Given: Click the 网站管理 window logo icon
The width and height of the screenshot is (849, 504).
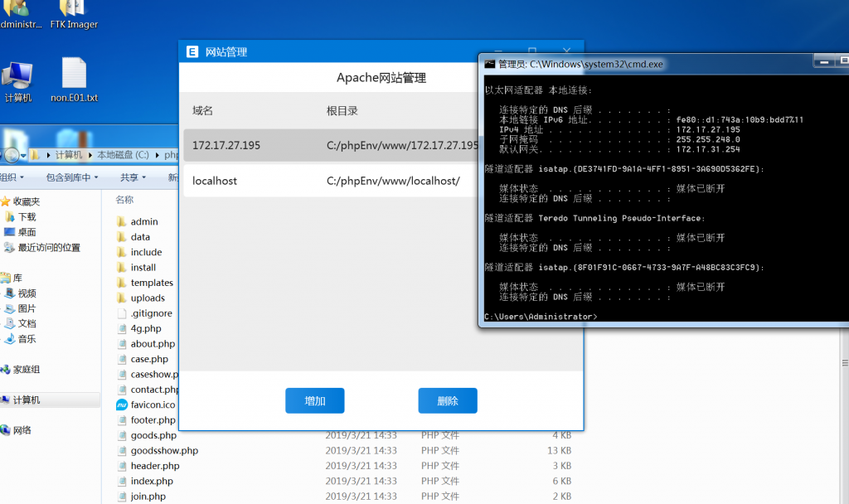Looking at the screenshot, I should click(192, 51).
